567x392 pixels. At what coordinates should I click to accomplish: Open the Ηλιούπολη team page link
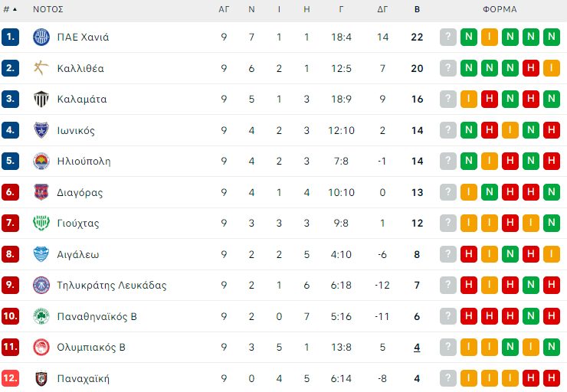[84, 162]
